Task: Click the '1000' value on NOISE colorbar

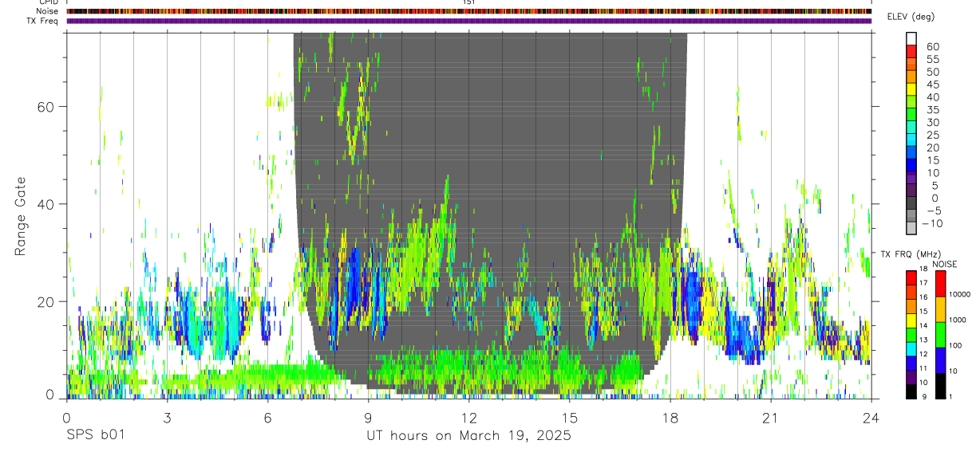Action: [958, 320]
